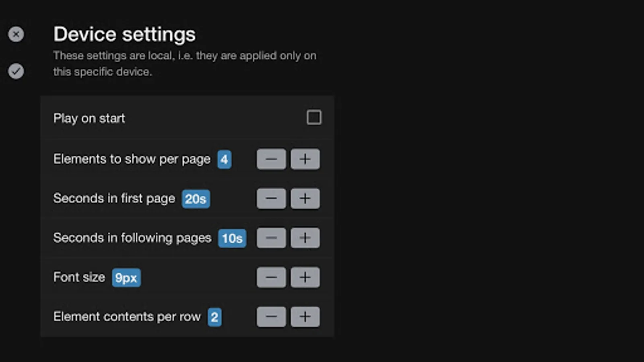Click the Device settings heading
The width and height of the screenshot is (644, 362).
pyautogui.click(x=124, y=34)
